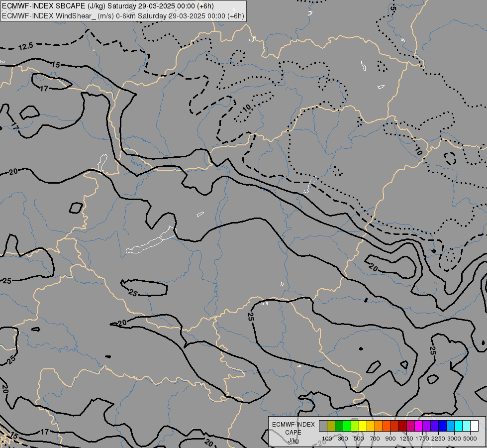
Task: Select the pure blue legend swatch
Action: (x=442, y=426)
